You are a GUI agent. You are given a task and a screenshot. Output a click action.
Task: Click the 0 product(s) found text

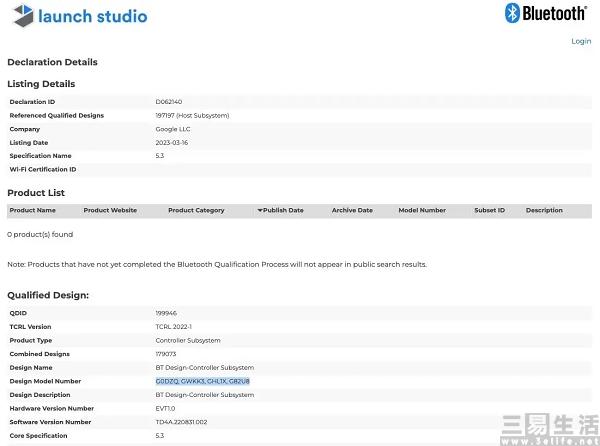[40, 234]
